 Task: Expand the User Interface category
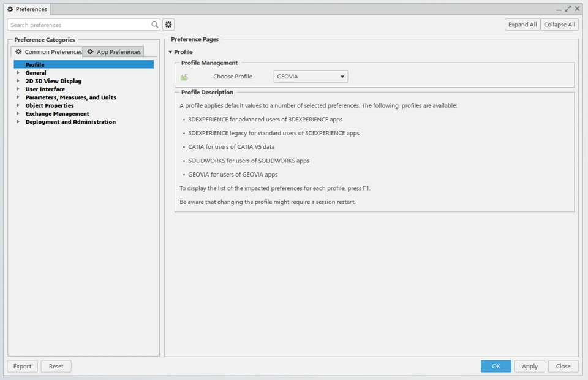pos(18,89)
